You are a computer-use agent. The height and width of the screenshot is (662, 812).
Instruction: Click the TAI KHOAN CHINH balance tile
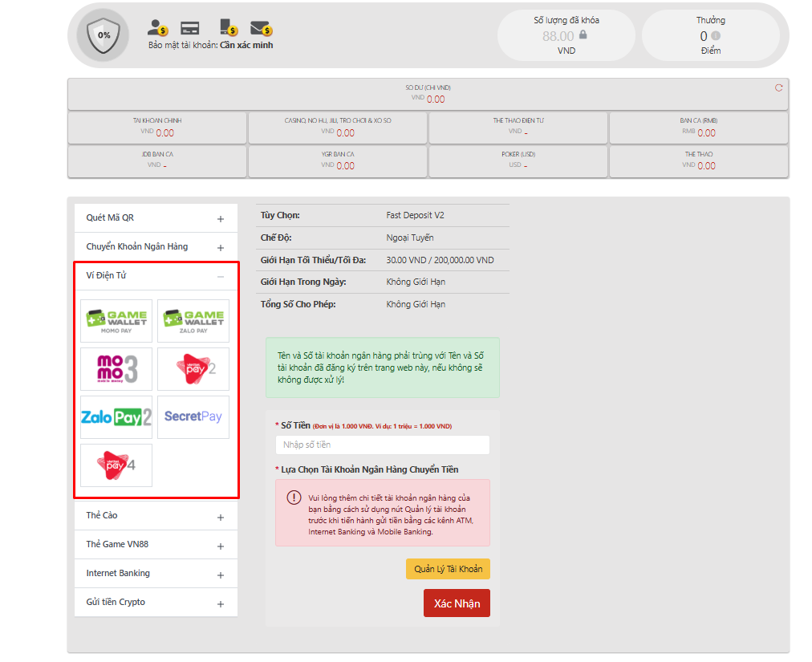[x=157, y=128]
